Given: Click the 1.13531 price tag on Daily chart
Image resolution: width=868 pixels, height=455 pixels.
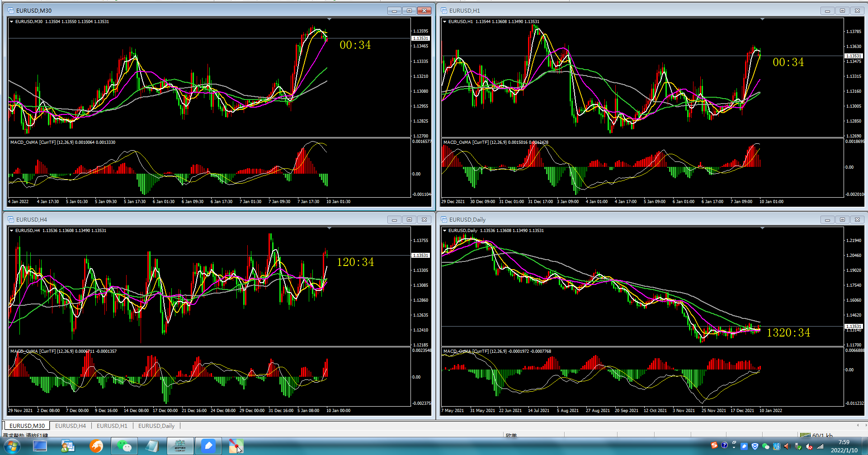Looking at the screenshot, I should [x=854, y=327].
